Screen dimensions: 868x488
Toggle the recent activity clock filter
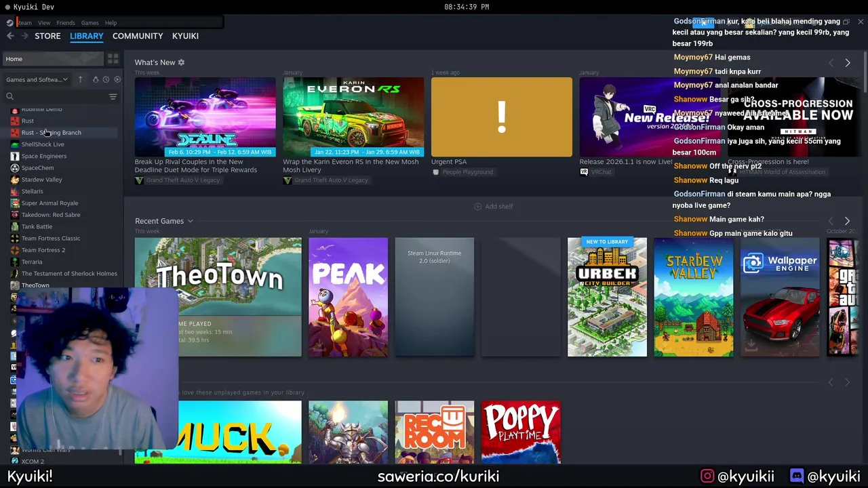point(106,79)
